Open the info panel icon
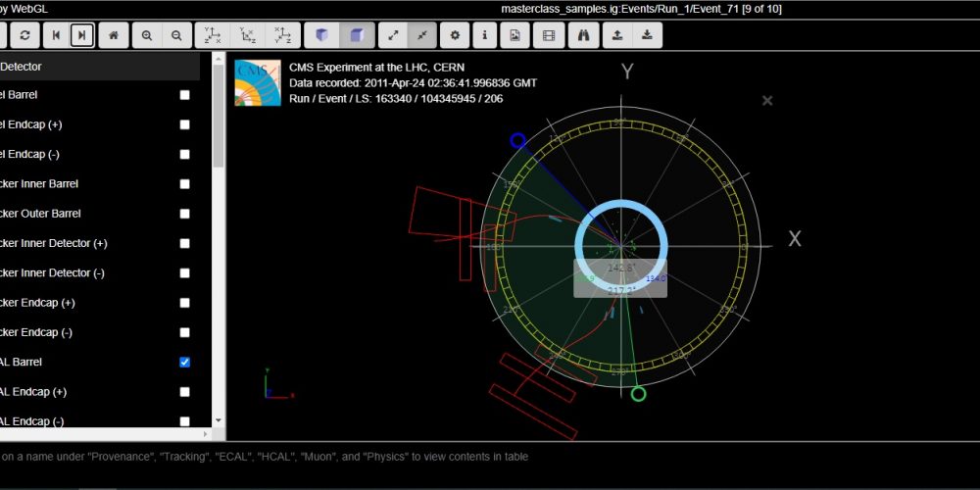The image size is (980, 490). tap(484, 36)
